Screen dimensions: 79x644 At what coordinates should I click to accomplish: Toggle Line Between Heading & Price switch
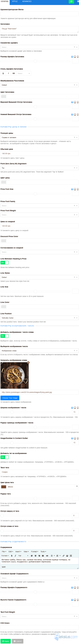(5, 263)
